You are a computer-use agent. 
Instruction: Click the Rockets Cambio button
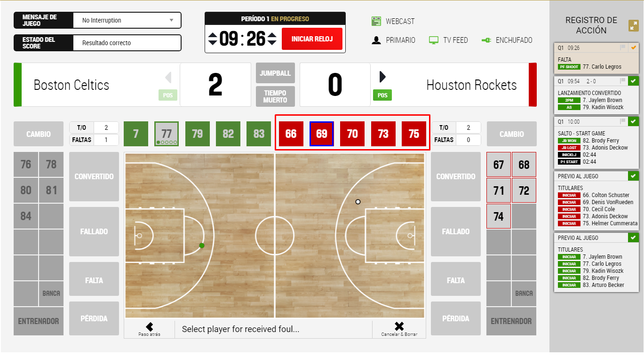click(512, 134)
